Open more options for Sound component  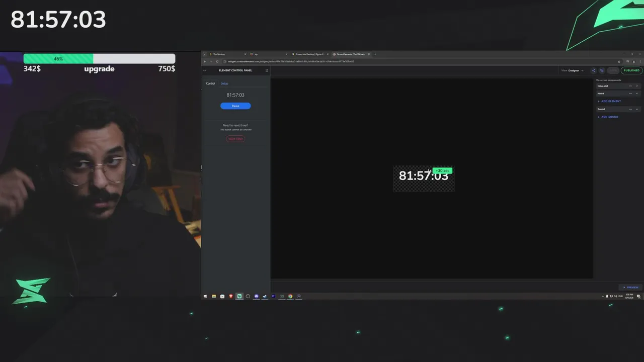[x=630, y=109]
